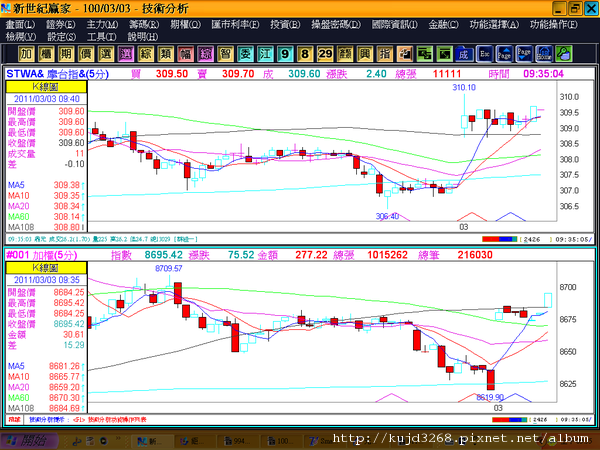Click the yellow 綜 toolbar icon
The image size is (600, 450).
145,54
